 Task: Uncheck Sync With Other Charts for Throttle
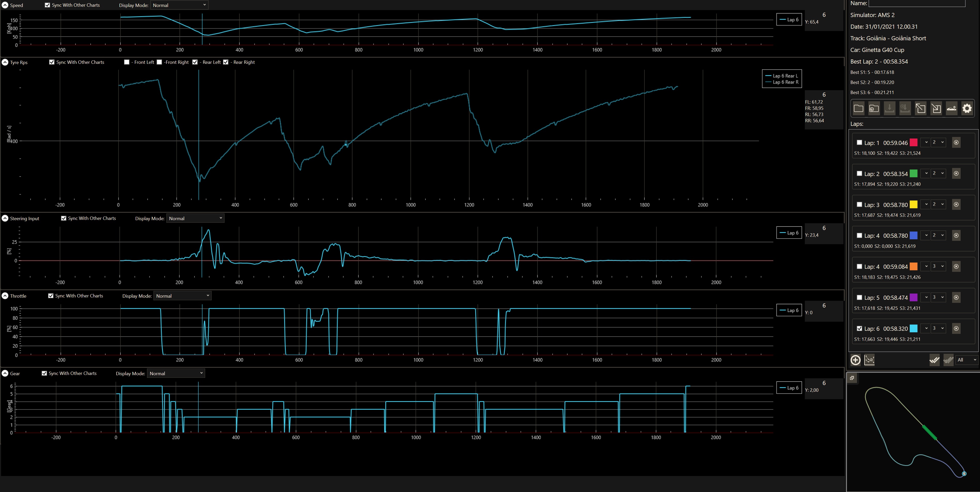(x=51, y=296)
